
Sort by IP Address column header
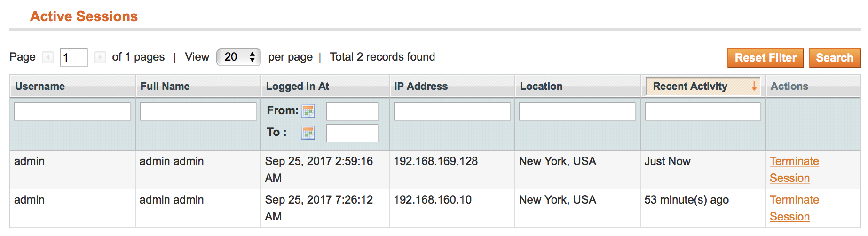[x=421, y=87]
